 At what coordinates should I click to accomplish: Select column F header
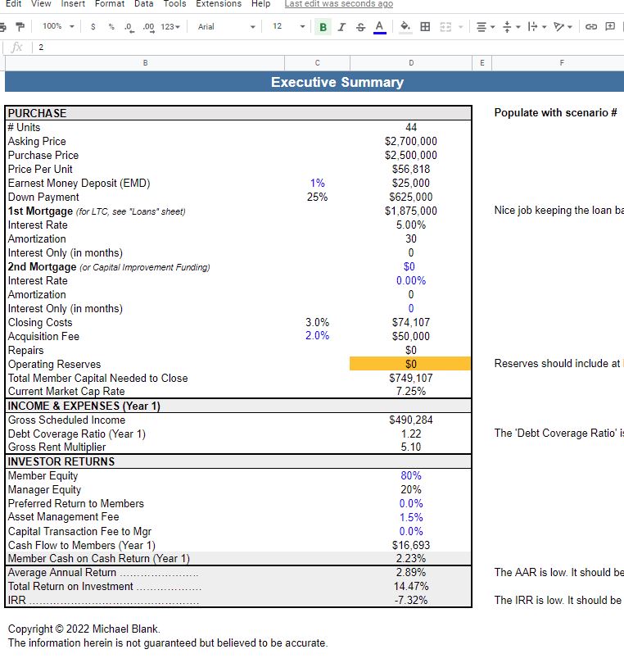pyautogui.click(x=562, y=63)
